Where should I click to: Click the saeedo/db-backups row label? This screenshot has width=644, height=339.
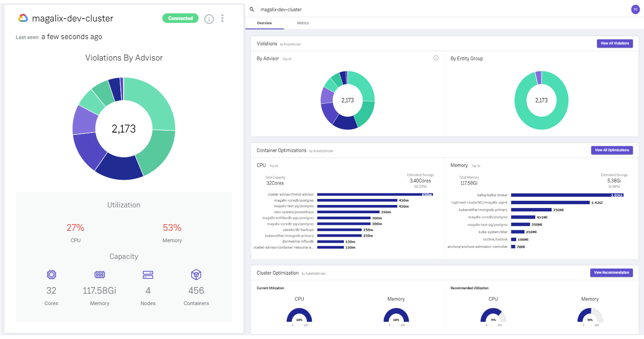click(x=298, y=229)
